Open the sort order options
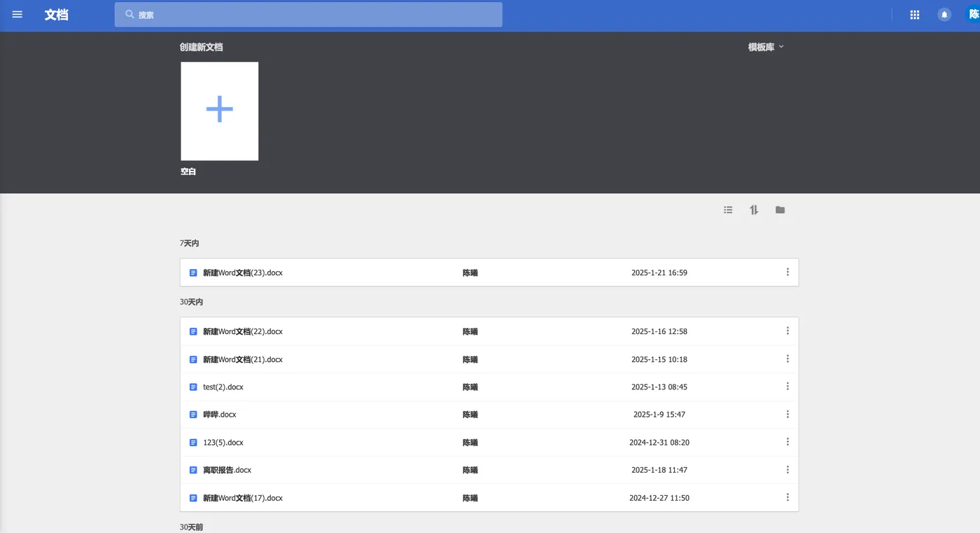 (x=754, y=209)
